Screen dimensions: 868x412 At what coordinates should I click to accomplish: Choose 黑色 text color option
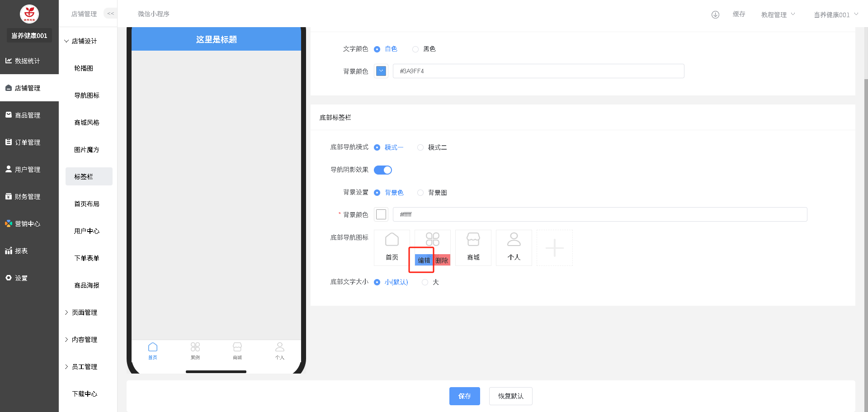(x=415, y=49)
